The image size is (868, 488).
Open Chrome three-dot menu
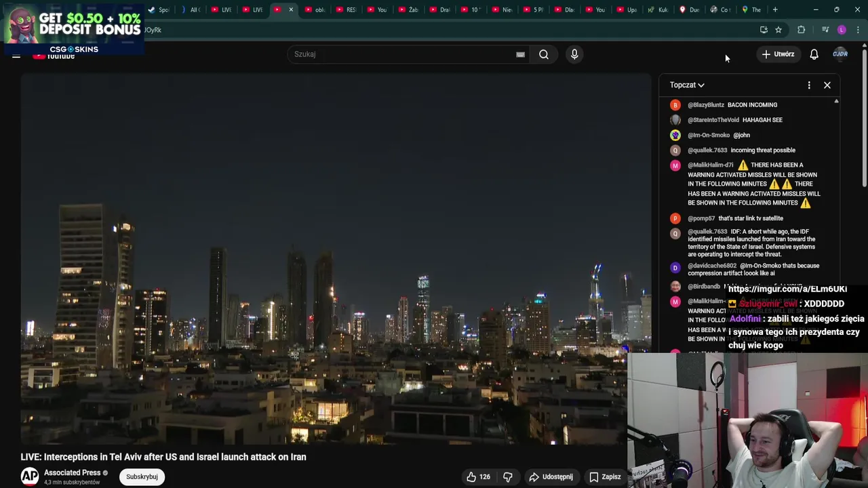click(858, 30)
